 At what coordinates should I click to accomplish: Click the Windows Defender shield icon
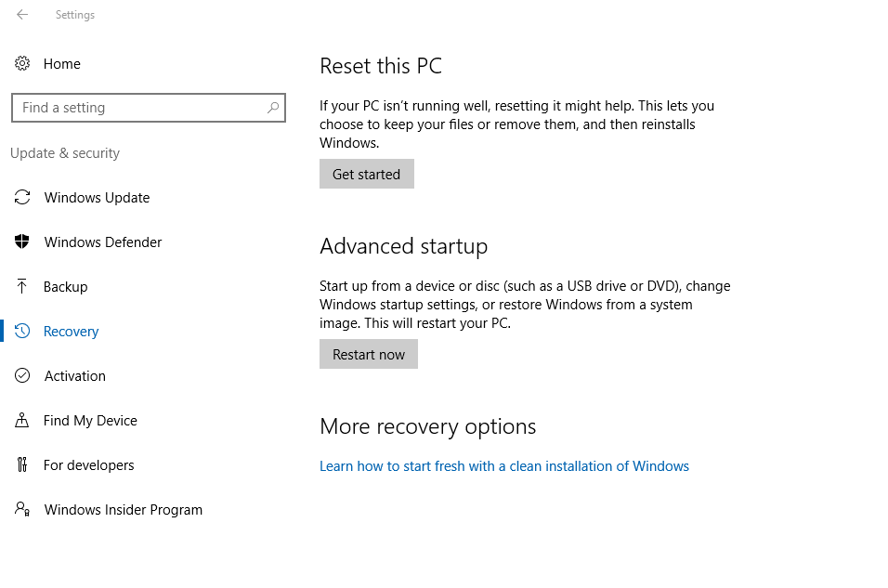click(22, 242)
